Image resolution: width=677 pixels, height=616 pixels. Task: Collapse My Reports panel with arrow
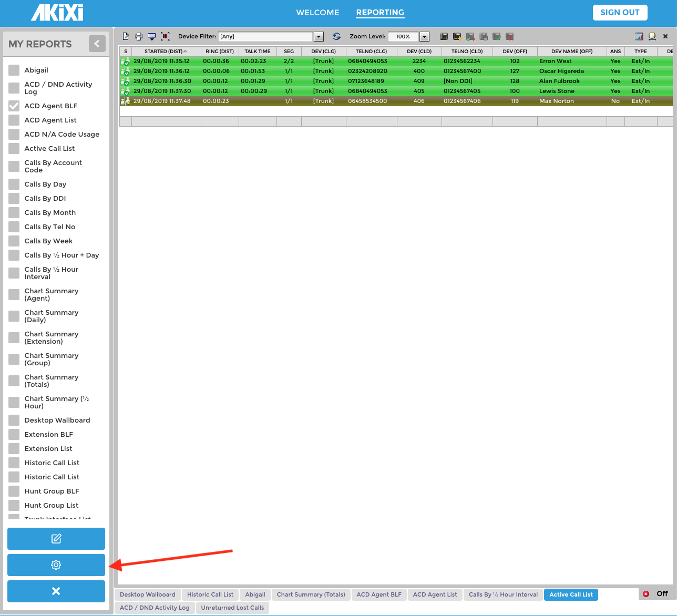point(97,44)
